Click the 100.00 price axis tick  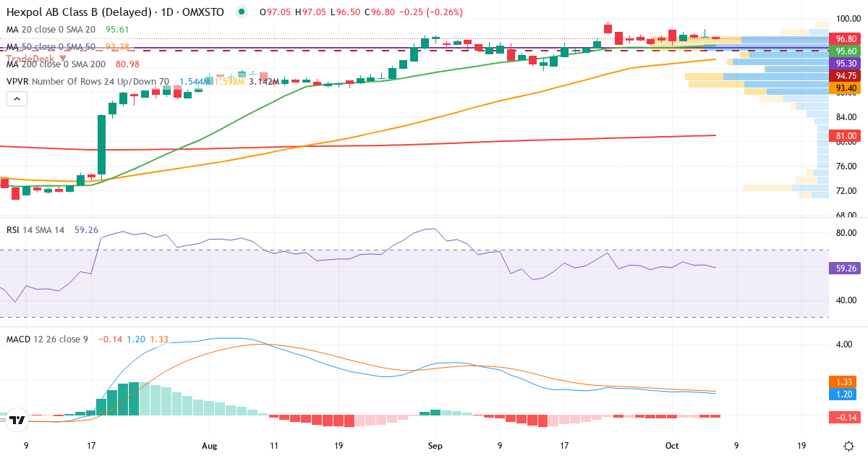point(847,19)
